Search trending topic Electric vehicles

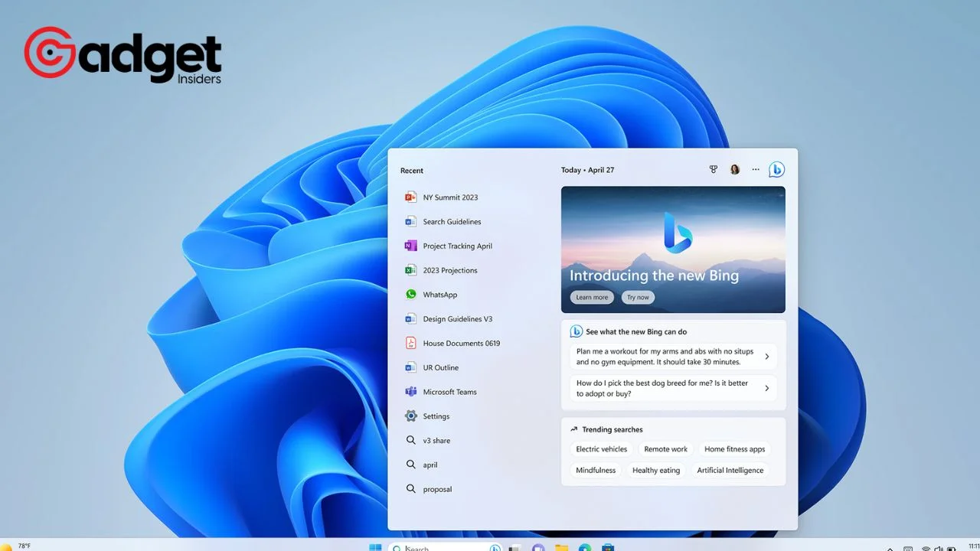click(602, 449)
